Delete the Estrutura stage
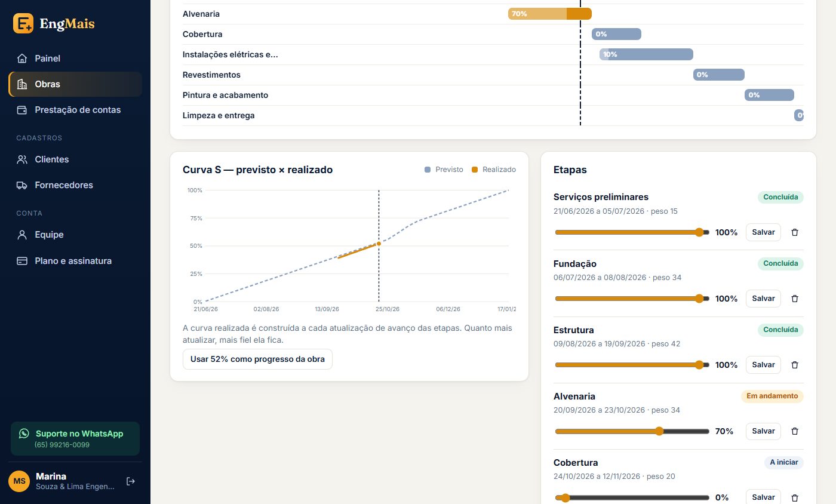The image size is (836, 504). coord(795,365)
